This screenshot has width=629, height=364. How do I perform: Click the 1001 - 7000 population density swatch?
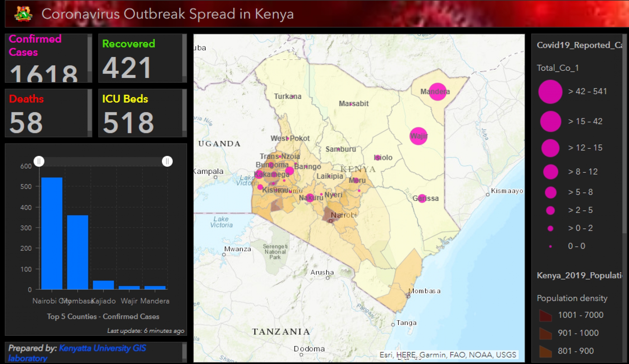tap(545, 315)
